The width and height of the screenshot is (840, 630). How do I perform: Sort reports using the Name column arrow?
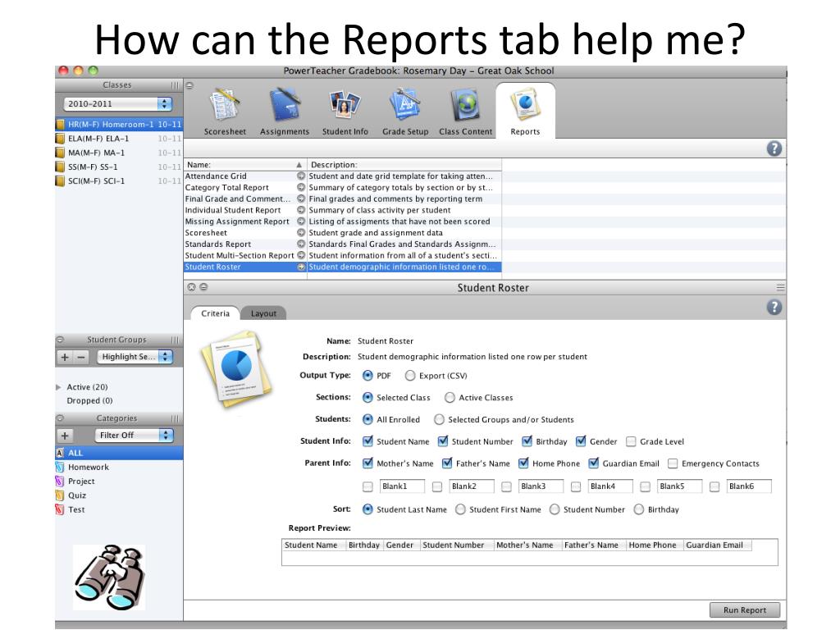click(299, 165)
